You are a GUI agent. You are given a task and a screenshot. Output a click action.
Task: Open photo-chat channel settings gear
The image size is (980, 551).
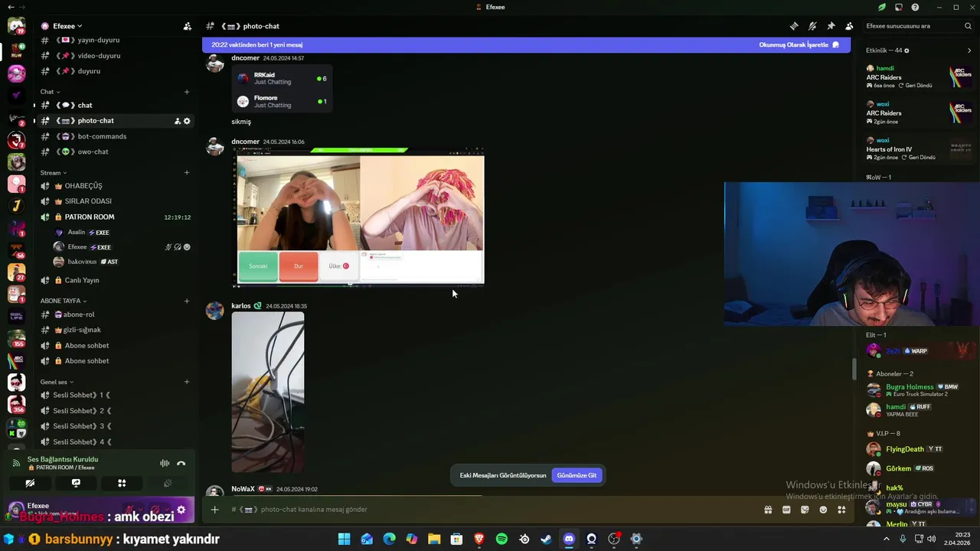coord(187,121)
